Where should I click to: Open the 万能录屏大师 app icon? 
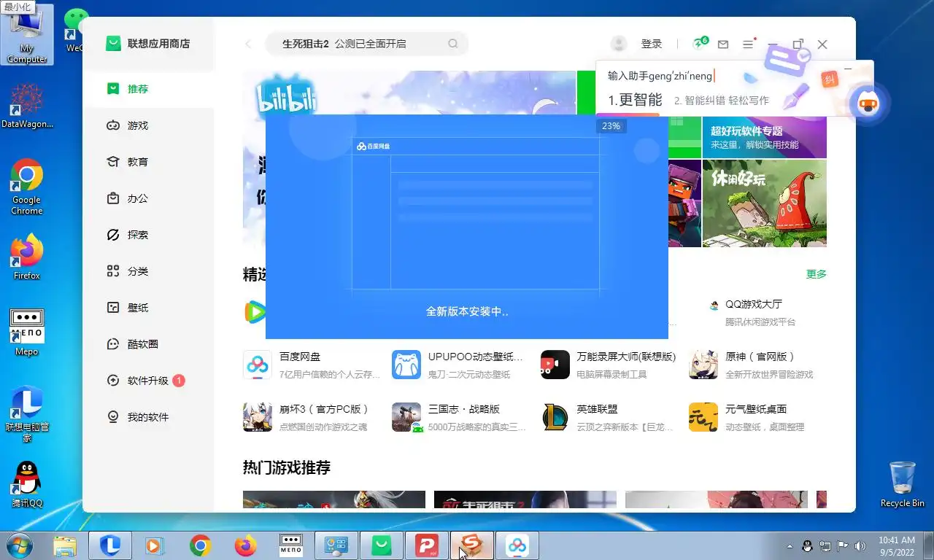tap(555, 365)
